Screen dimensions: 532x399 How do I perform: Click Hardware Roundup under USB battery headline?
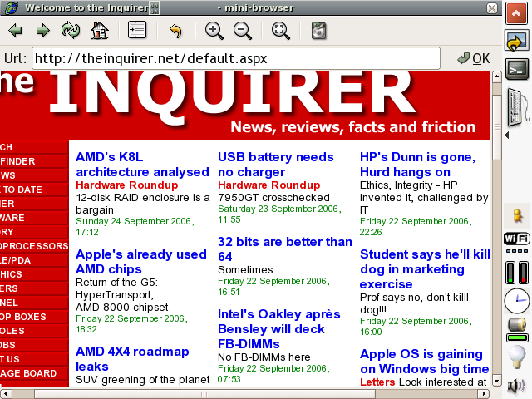pyautogui.click(x=269, y=185)
